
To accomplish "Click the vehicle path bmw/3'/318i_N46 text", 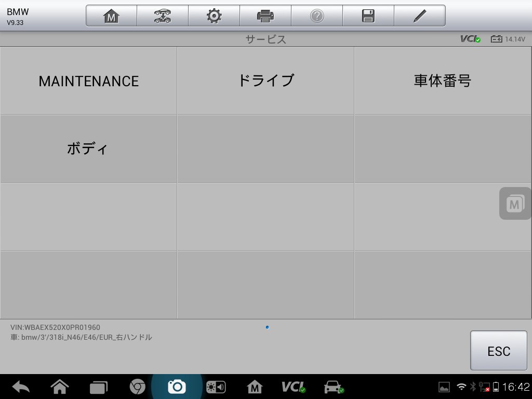I will pyautogui.click(x=81, y=337).
